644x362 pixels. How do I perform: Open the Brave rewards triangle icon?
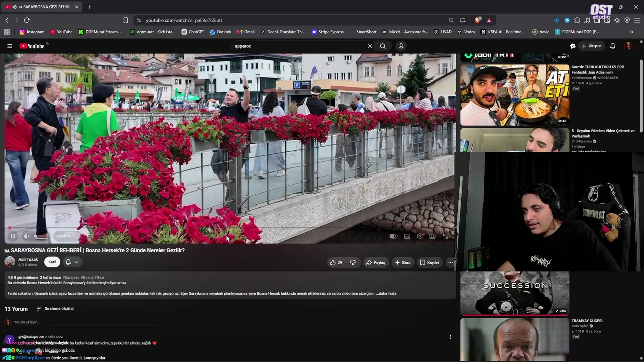(x=489, y=20)
